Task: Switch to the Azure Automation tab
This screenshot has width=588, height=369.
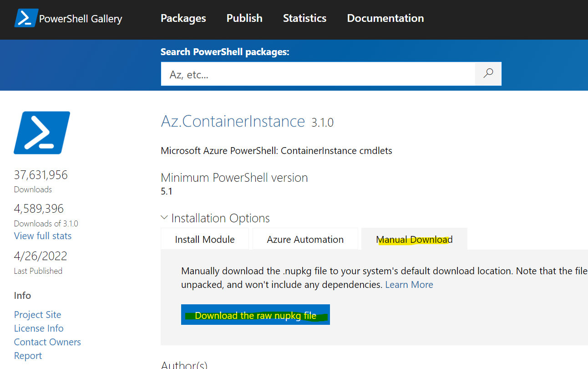Action: tap(305, 239)
